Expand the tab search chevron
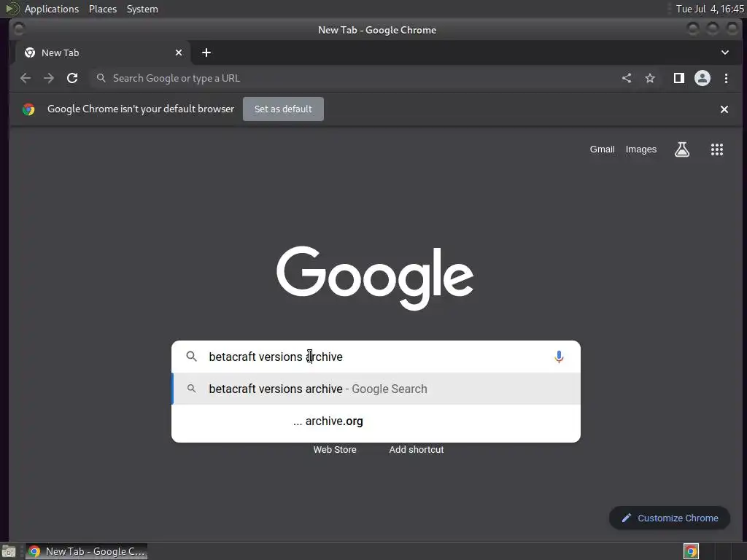Screen dimensions: 747x560 pos(724,52)
